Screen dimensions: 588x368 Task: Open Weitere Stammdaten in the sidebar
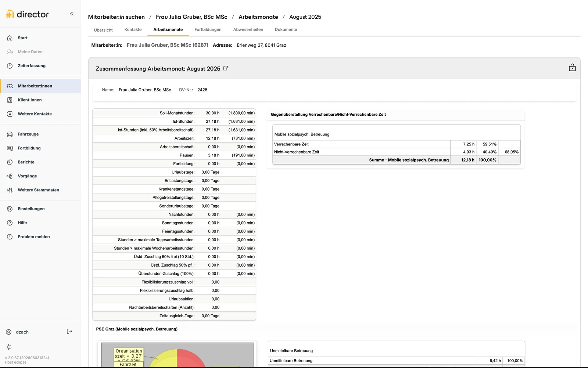[38, 190]
